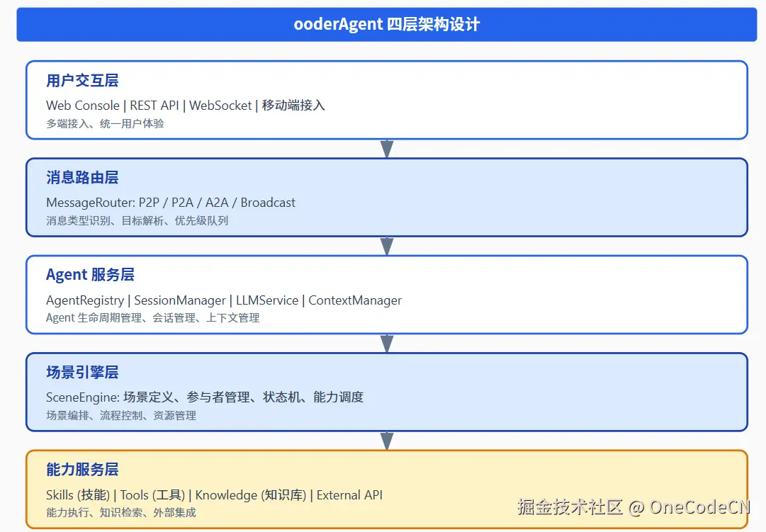The image size is (766, 532).
Task: Click the ContextManager label
Action: [355, 300]
